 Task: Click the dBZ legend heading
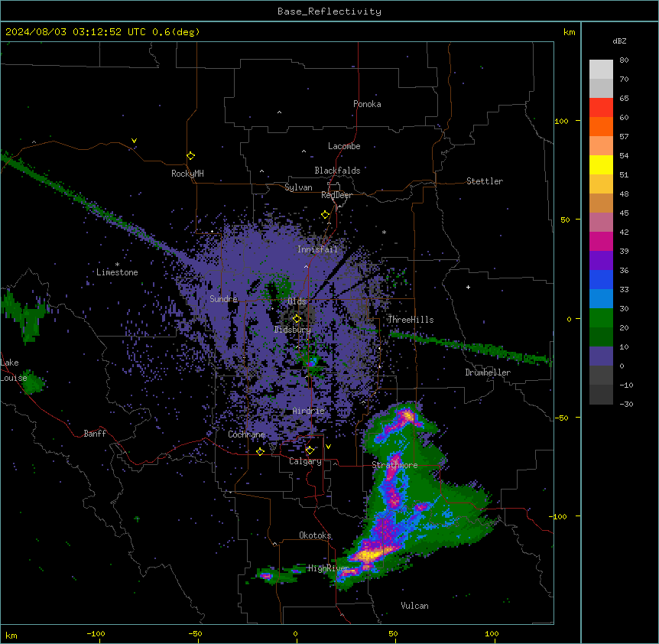pyautogui.click(x=619, y=41)
